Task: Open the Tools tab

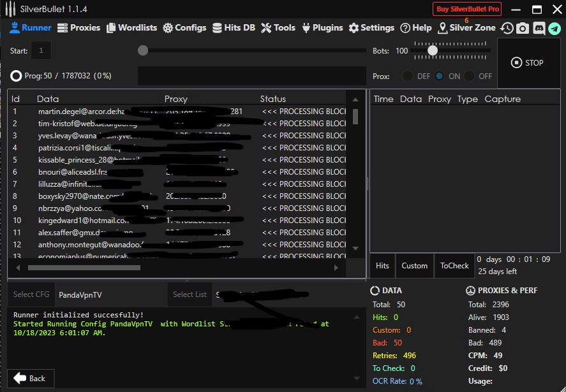Action: (x=278, y=28)
